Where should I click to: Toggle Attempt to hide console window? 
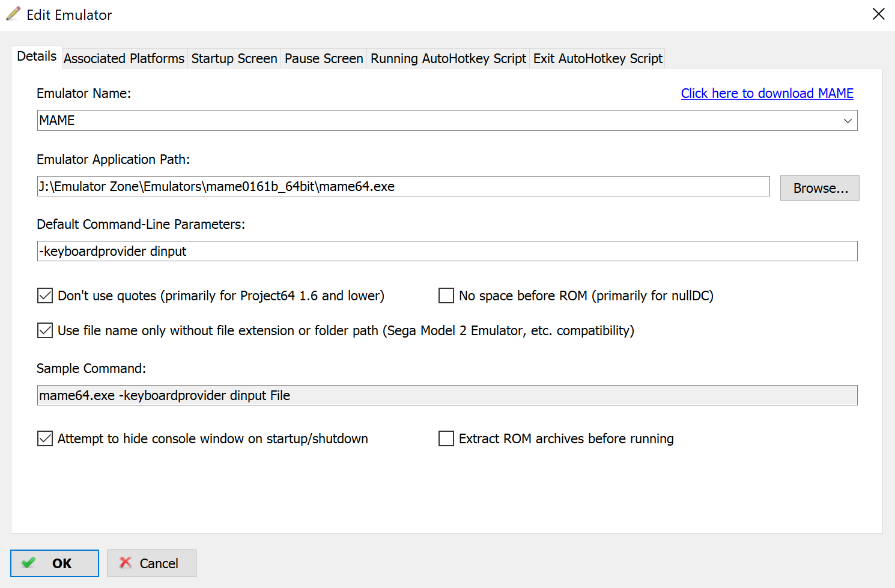pos(45,438)
